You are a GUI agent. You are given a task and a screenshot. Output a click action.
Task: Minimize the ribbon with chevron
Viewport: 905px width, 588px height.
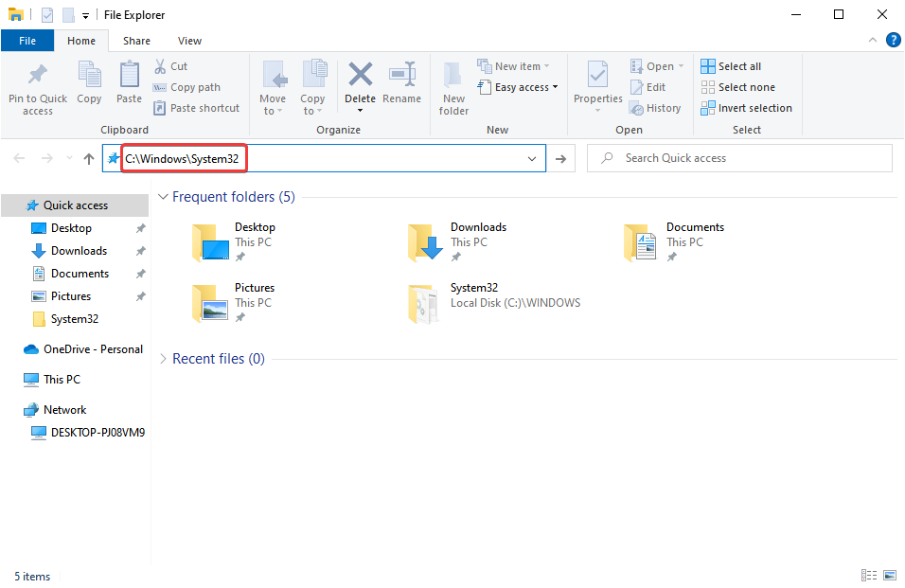tap(873, 40)
